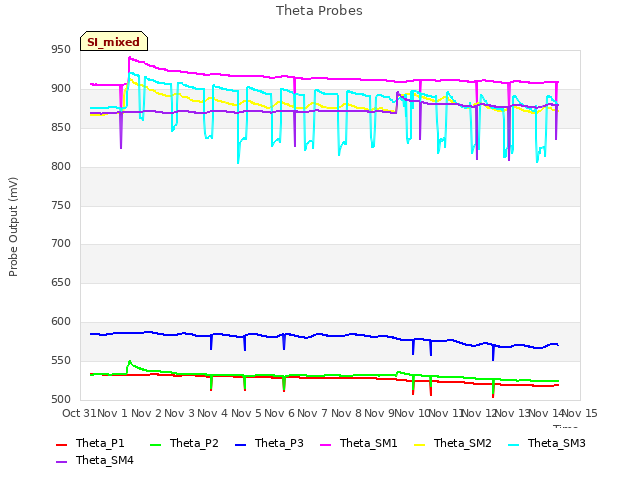Click the 550 y-axis tick label
640x480 pixels.
tap(61, 360)
